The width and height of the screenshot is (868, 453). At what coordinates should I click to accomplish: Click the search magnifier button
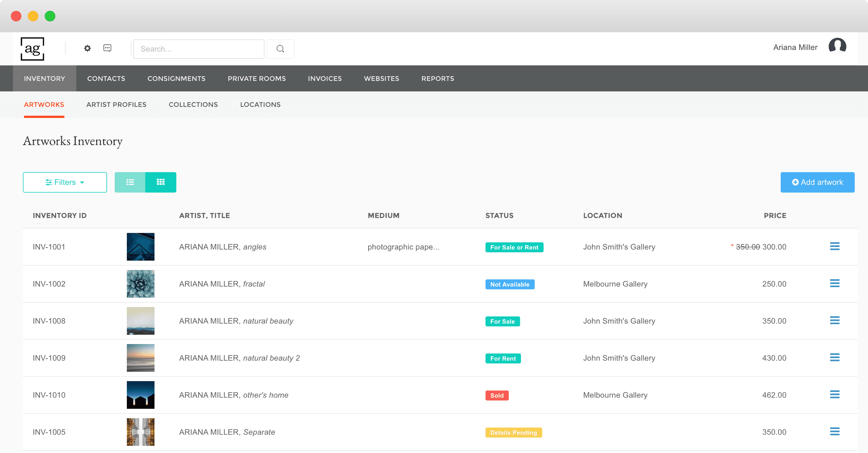click(x=280, y=49)
